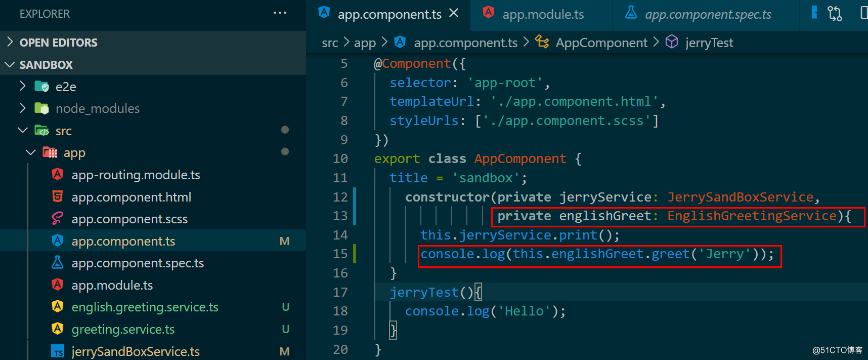This screenshot has width=868, height=360.
Task: Click the 'AppComponent' class name in code
Action: pos(520,158)
